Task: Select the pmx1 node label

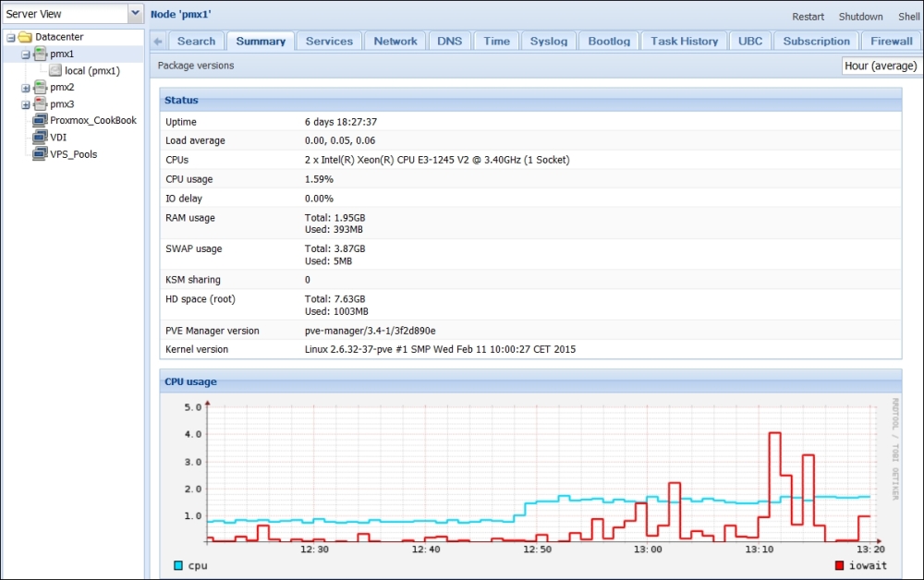Action: [62, 54]
